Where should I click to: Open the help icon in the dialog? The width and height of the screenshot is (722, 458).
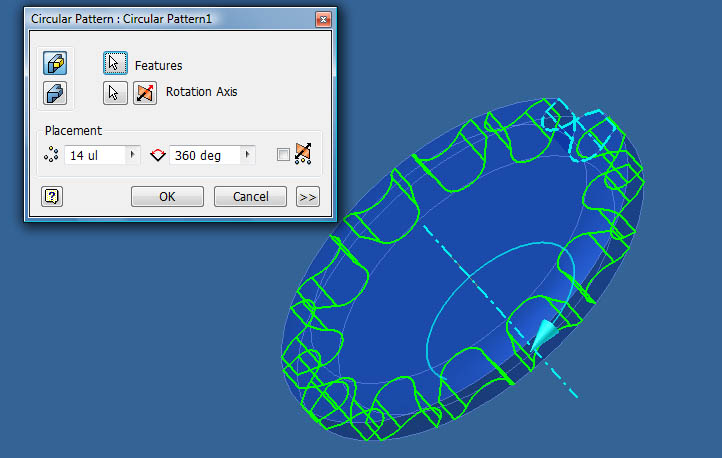(x=52, y=197)
